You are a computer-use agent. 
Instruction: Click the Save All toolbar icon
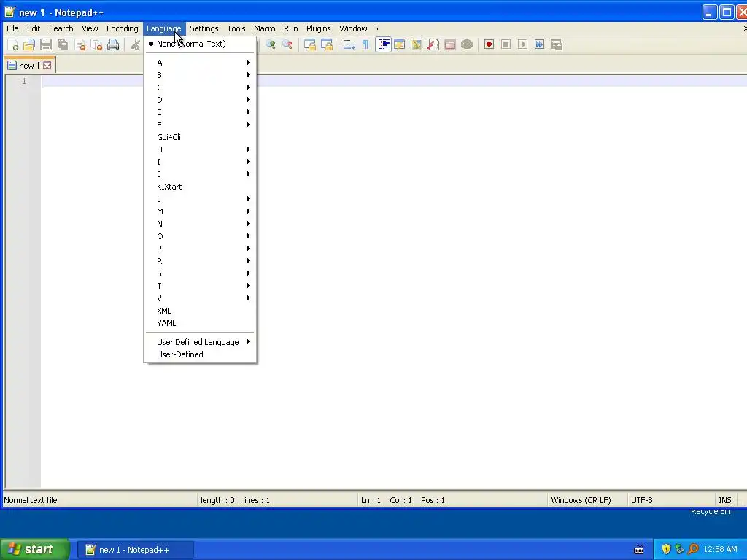(63, 44)
